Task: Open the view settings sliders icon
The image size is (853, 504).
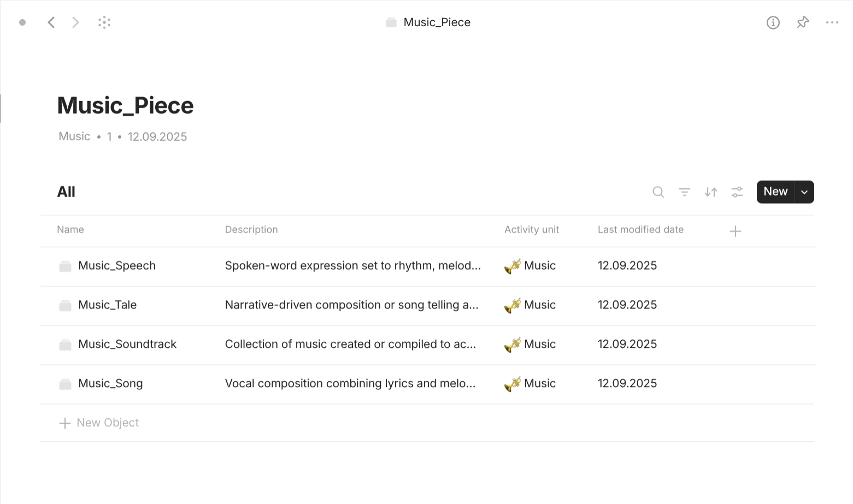Action: click(737, 192)
